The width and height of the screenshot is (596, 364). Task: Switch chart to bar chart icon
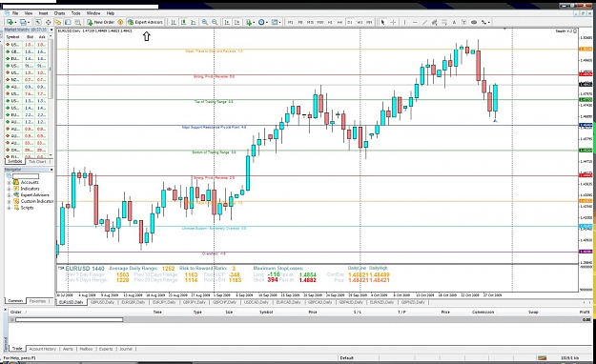click(x=174, y=22)
